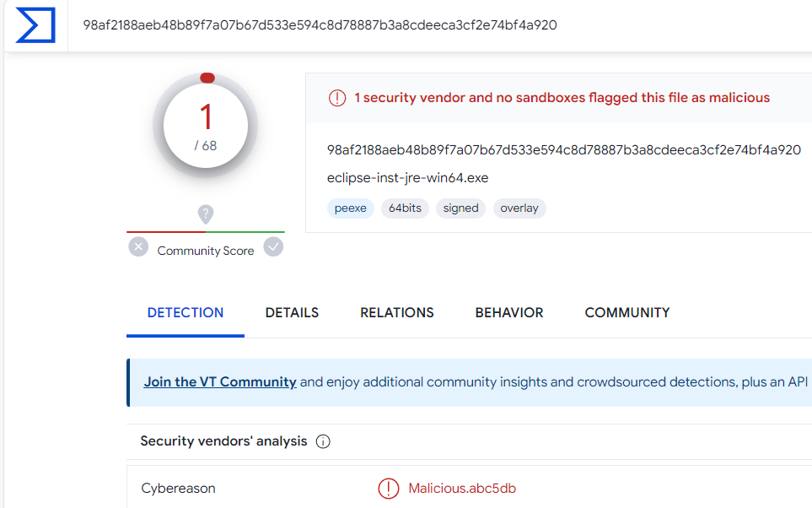
Task: Open the COMMUNITY tab
Action: point(627,312)
